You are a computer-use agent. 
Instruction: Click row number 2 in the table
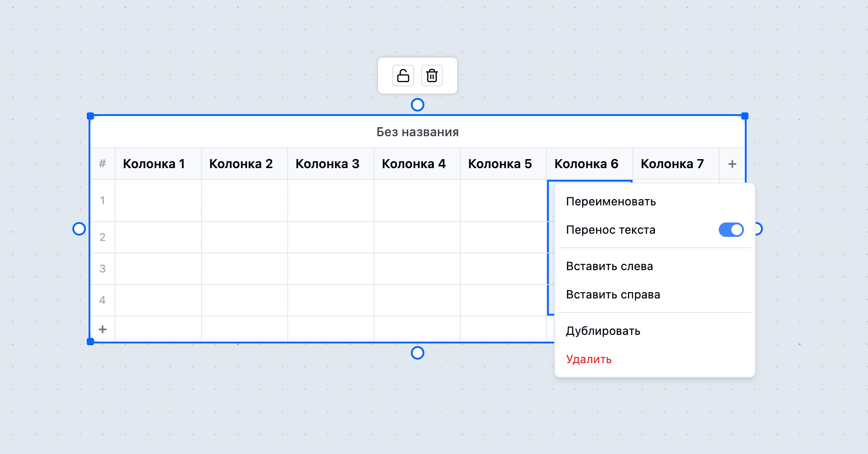pos(102,237)
